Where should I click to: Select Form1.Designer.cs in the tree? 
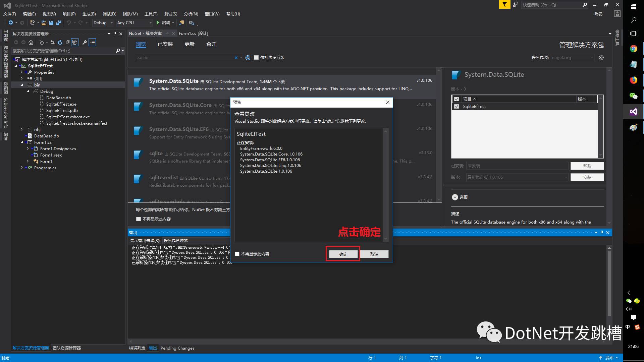pos(58,149)
